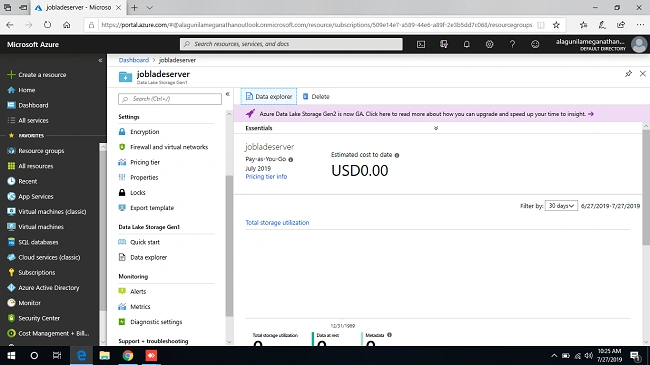The image size is (650, 365).
Task: Click Data explorer toolbar button
Action: click(269, 97)
